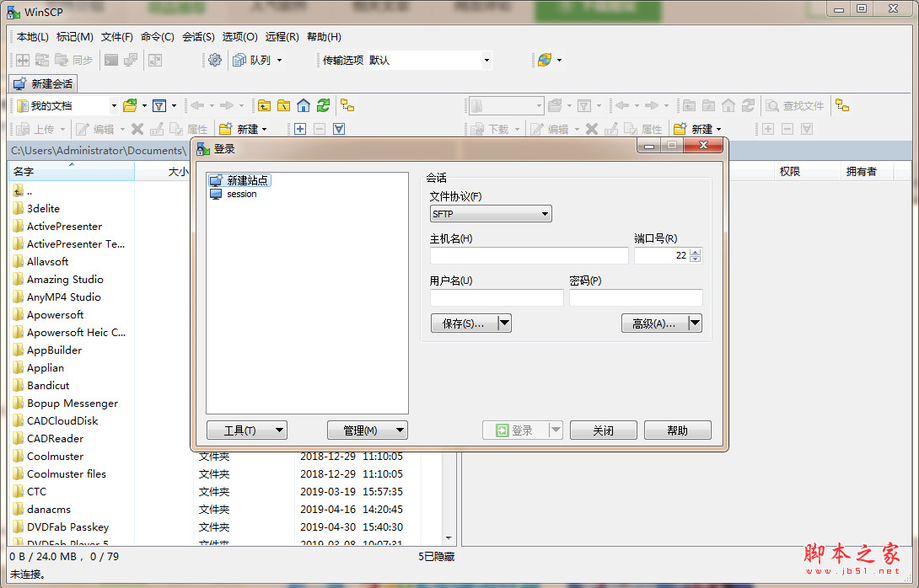Image resolution: width=919 pixels, height=588 pixels.
Task: Show the directory tree in remote panel
Action: (842, 105)
